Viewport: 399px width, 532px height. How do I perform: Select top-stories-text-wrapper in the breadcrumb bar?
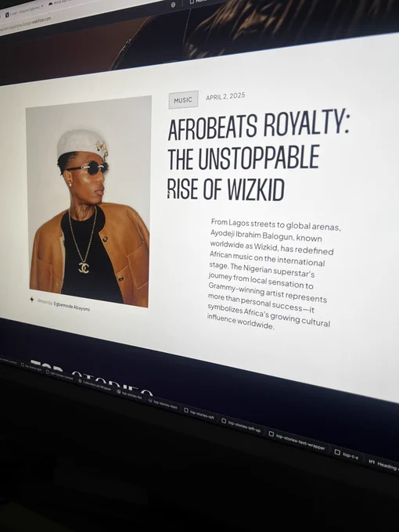[297, 440]
